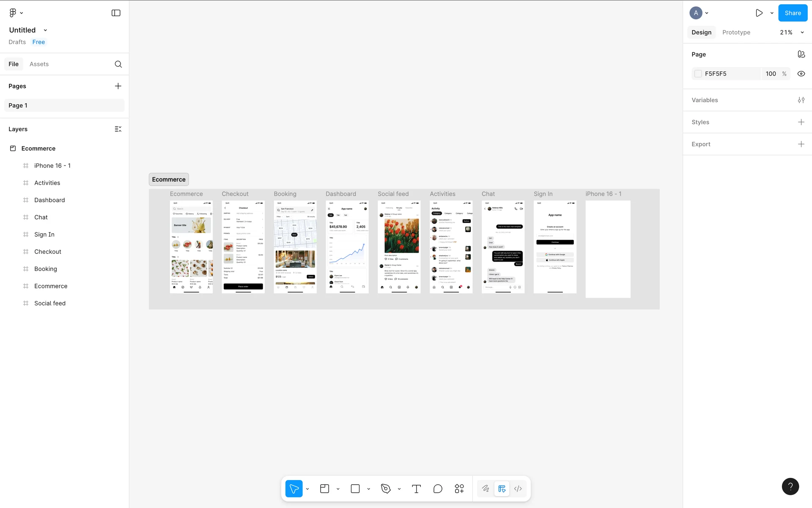The height and width of the screenshot is (508, 812).
Task: Open the Move tool options chevron
Action: [x=307, y=489]
